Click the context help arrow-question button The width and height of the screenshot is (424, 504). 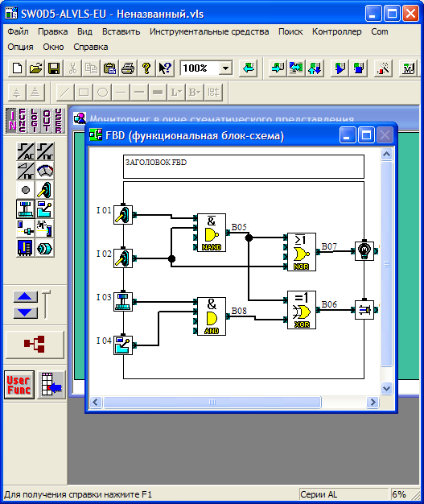(165, 68)
